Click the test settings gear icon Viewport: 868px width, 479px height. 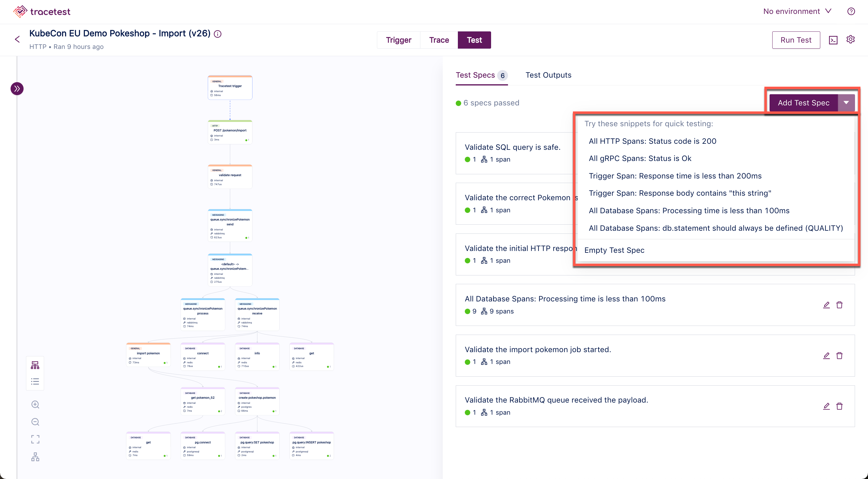click(850, 40)
